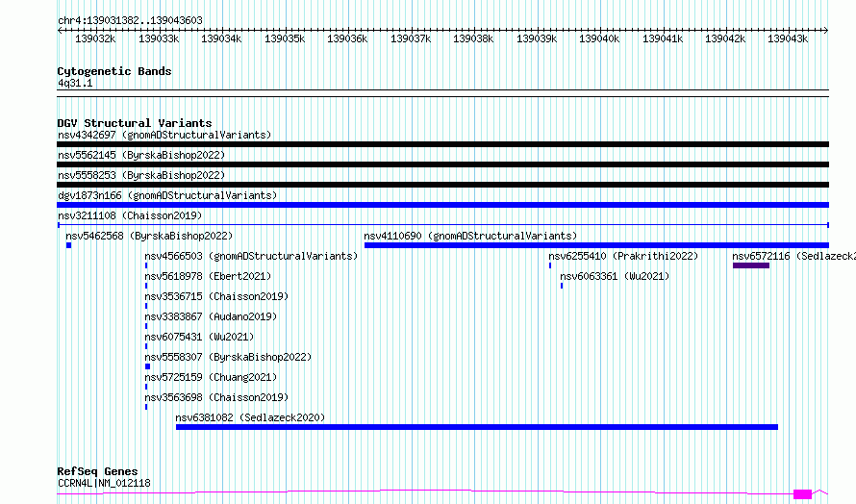Click ruler at 139037k

[411, 38]
